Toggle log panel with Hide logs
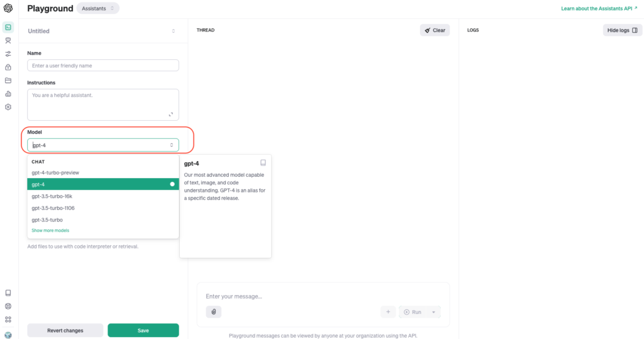Image resolution: width=644 pixels, height=339 pixels. pos(622,30)
